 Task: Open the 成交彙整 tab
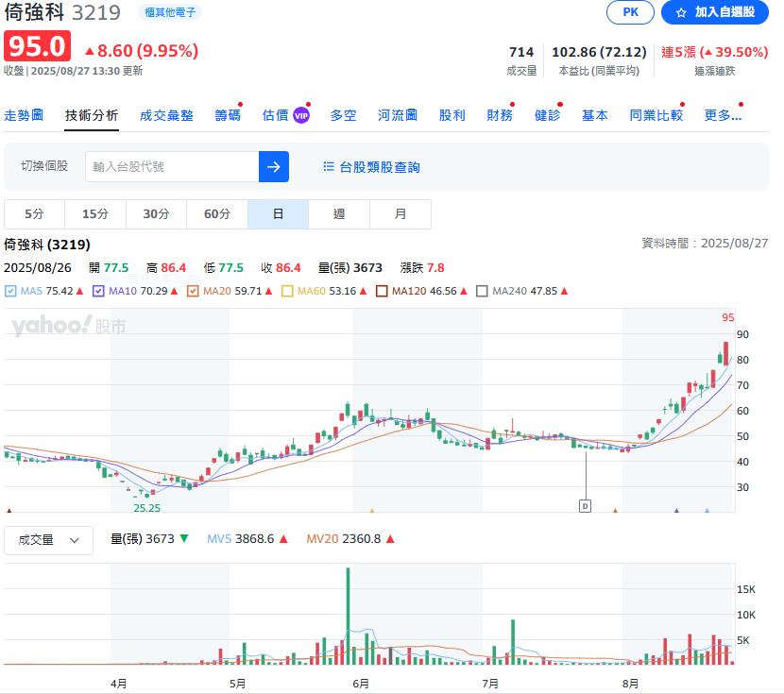coord(166,115)
